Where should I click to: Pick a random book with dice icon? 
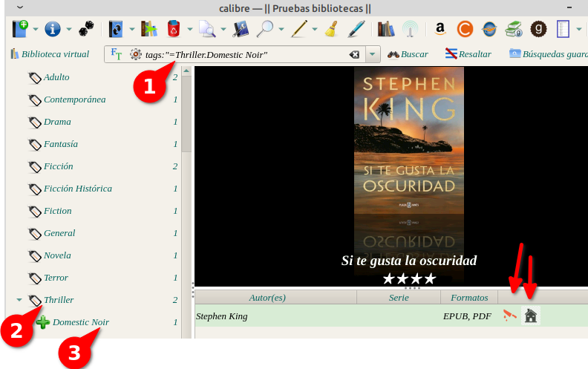tap(86, 29)
